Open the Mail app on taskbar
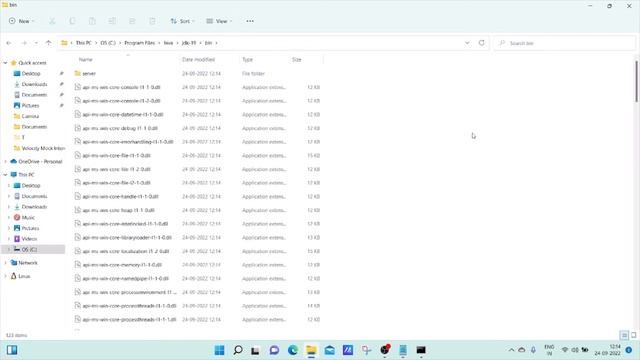The width and height of the screenshot is (640, 360). click(329, 350)
